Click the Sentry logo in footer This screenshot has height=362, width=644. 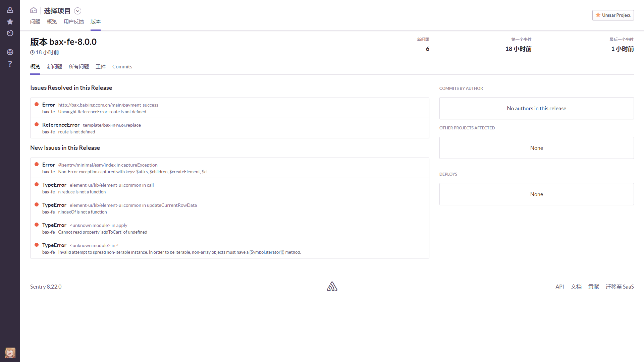coord(332,286)
